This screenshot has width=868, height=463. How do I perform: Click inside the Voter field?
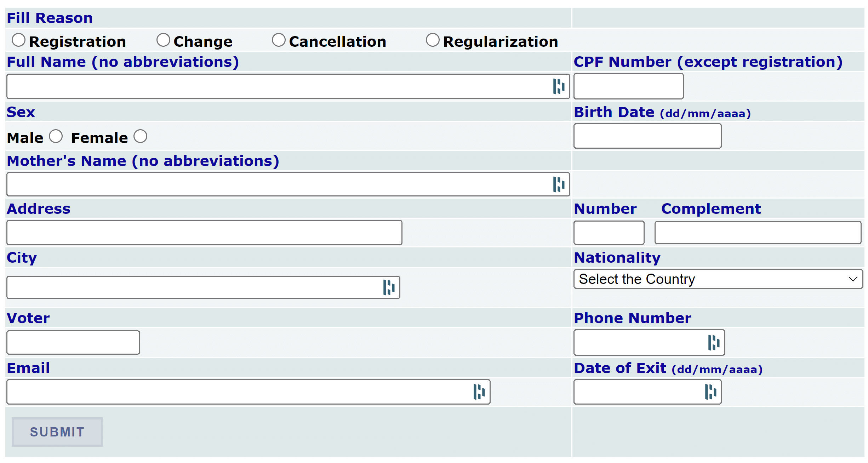tap(73, 342)
